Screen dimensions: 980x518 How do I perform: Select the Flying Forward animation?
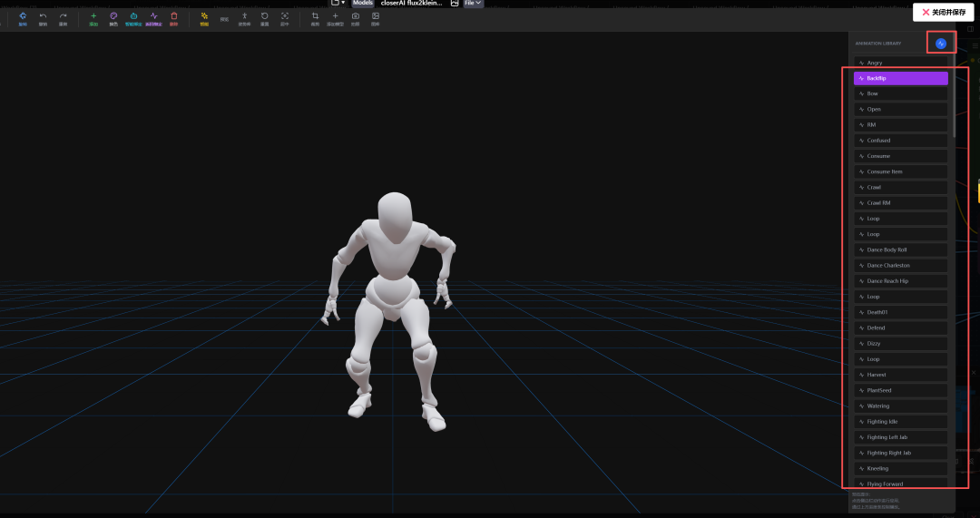901,484
